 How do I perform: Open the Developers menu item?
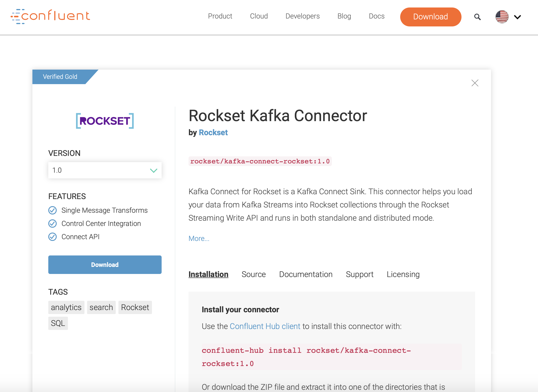[x=302, y=16]
